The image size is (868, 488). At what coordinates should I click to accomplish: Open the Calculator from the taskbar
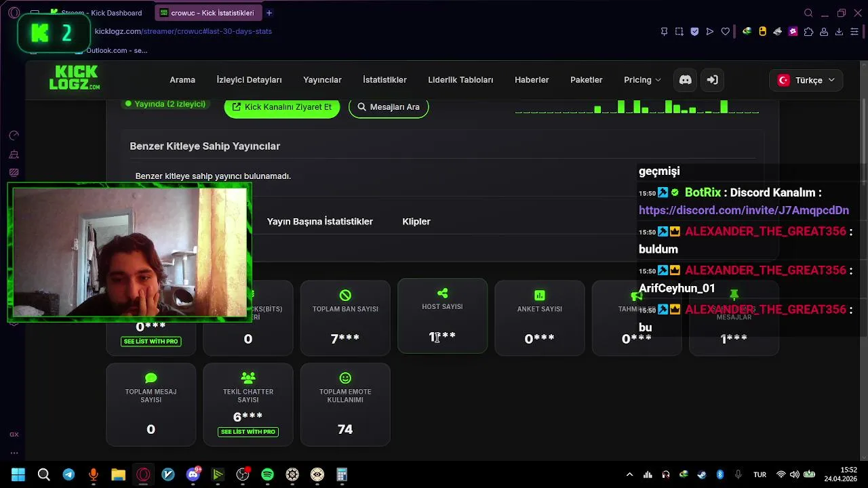[x=342, y=474]
